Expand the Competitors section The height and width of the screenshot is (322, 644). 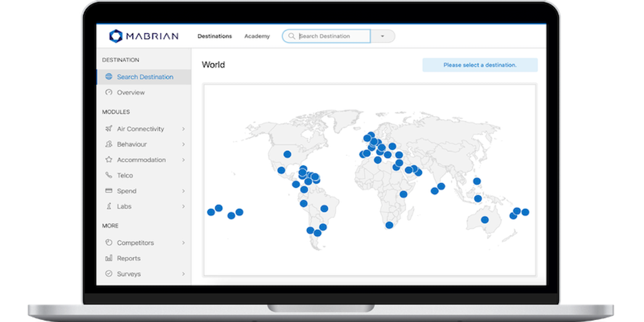click(x=184, y=243)
